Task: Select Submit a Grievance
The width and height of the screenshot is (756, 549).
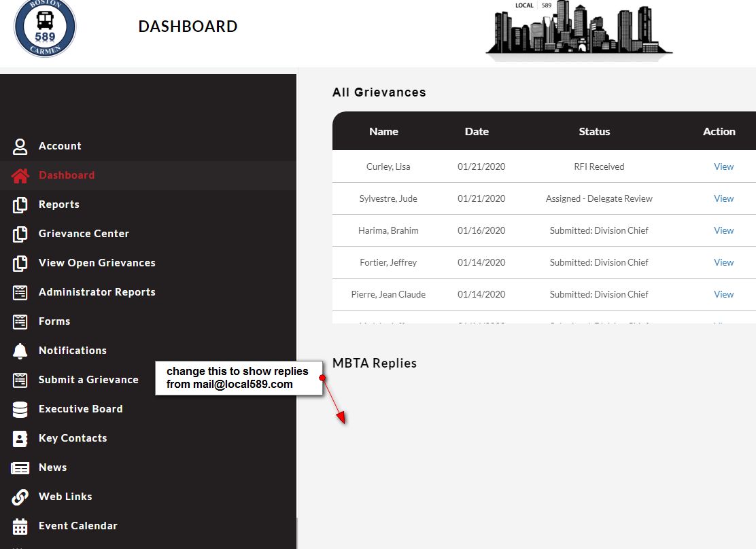Action: (x=88, y=380)
